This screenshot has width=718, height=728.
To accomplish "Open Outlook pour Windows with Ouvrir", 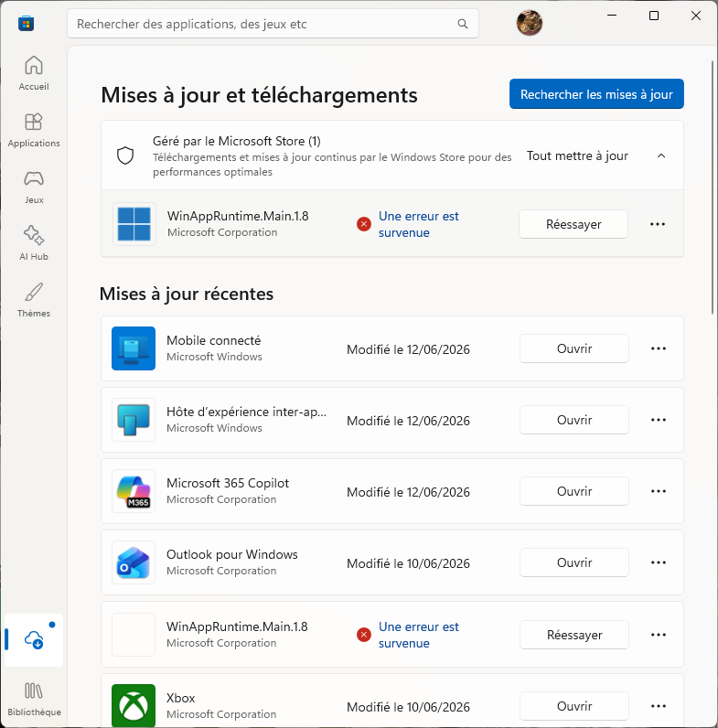I will (x=574, y=563).
